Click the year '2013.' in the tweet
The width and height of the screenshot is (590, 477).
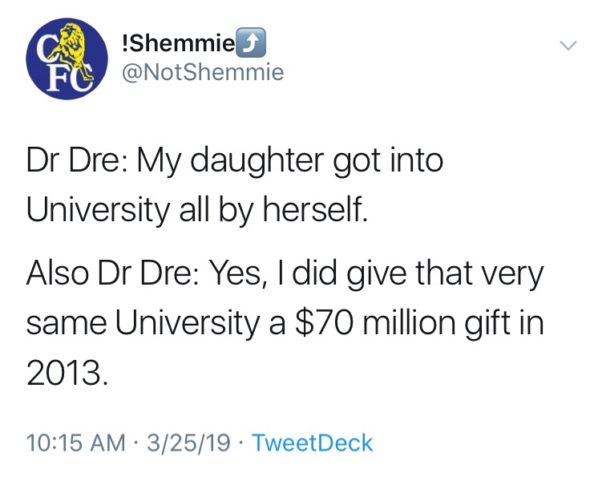pyautogui.click(x=67, y=373)
